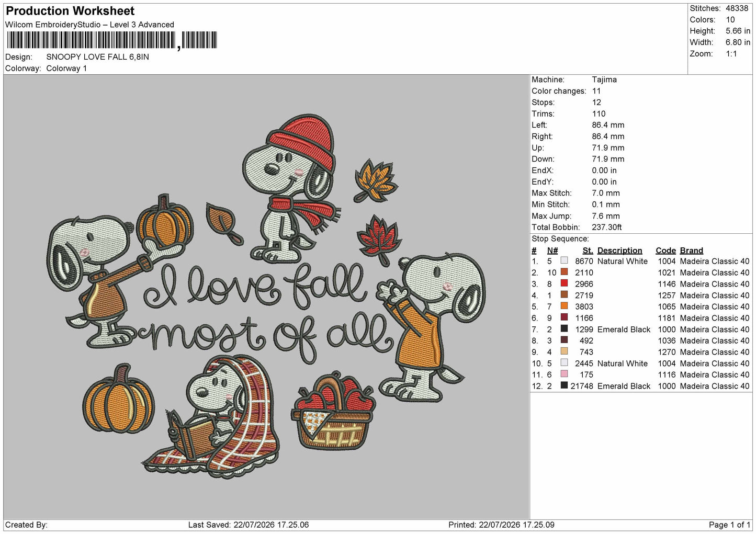Click the Created By label in footer
This screenshot has height=534, width=756.
pos(26,525)
